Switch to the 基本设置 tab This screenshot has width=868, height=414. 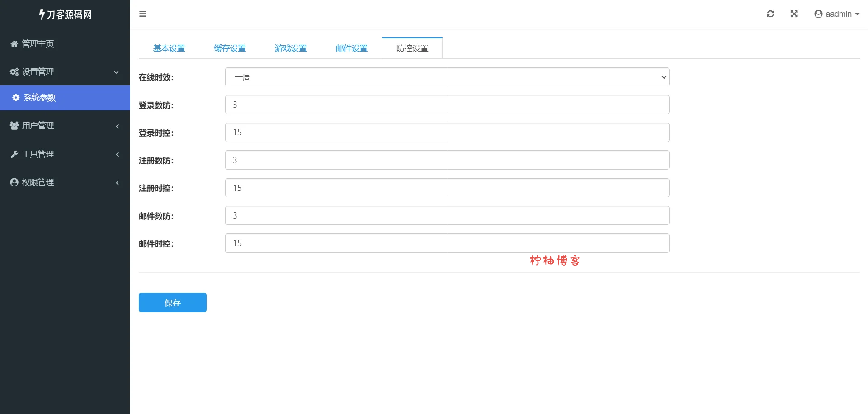169,48
